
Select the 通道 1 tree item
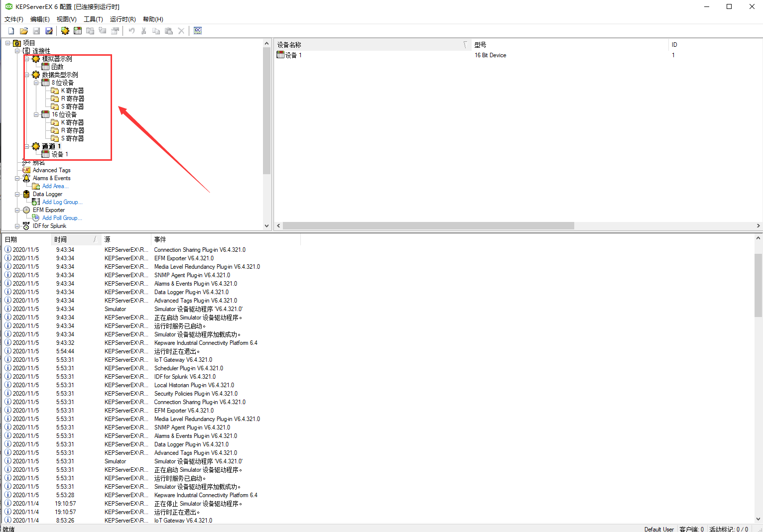click(x=51, y=146)
